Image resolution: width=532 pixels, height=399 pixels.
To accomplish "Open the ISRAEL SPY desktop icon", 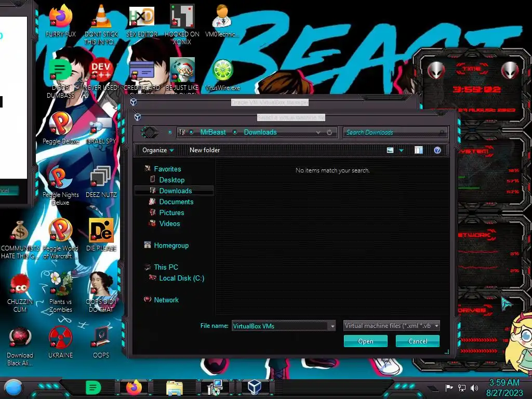I will 101,130.
